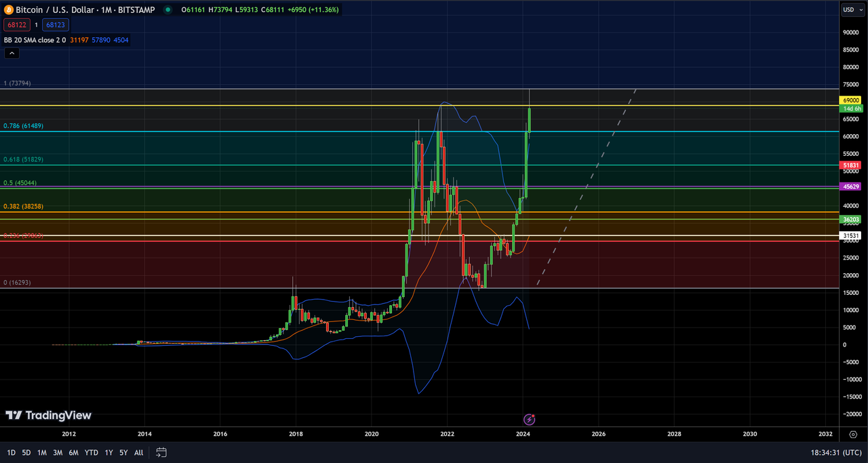The image size is (868, 463).
Task: Click the 2018 label on time axis
Action: point(296,433)
